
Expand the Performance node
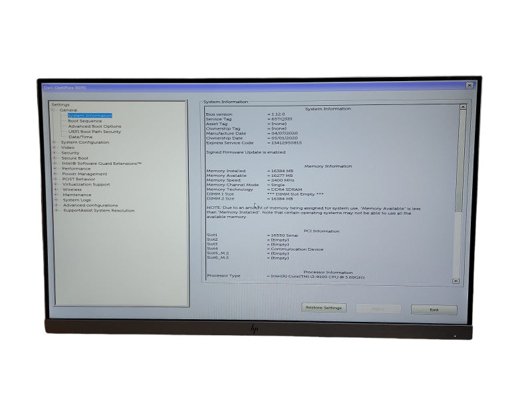[55, 169]
